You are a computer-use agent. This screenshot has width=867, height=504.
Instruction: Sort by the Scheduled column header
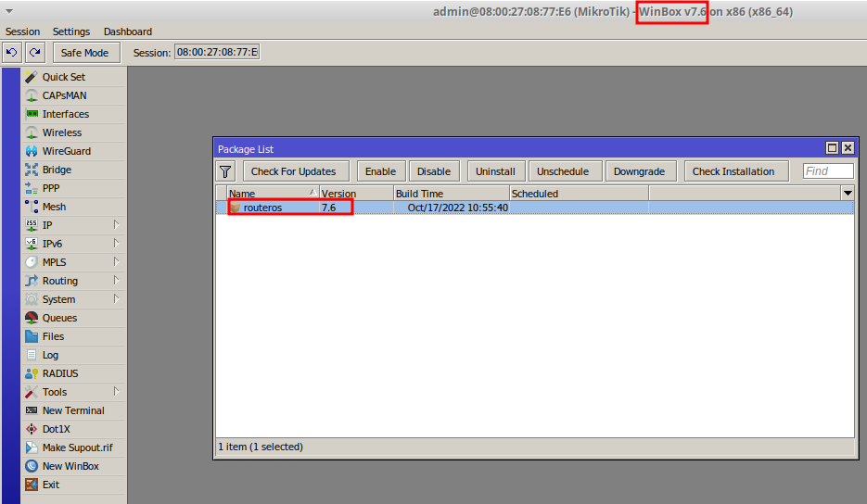coord(579,194)
